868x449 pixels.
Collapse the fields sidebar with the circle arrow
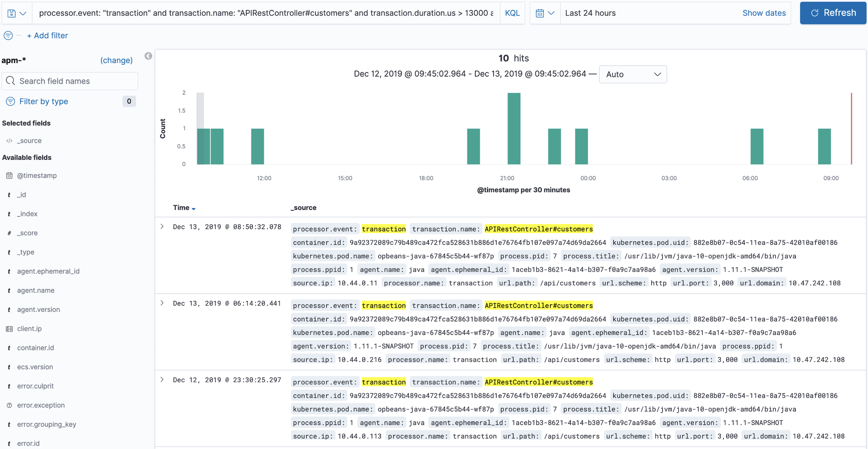148,56
